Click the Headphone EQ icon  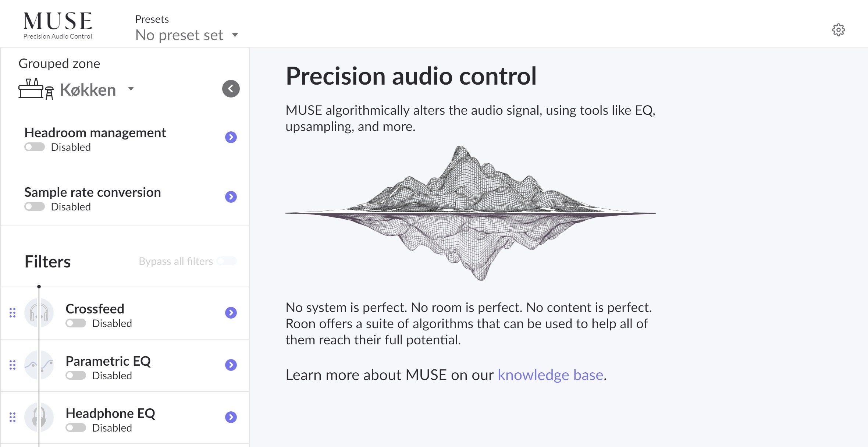(39, 418)
